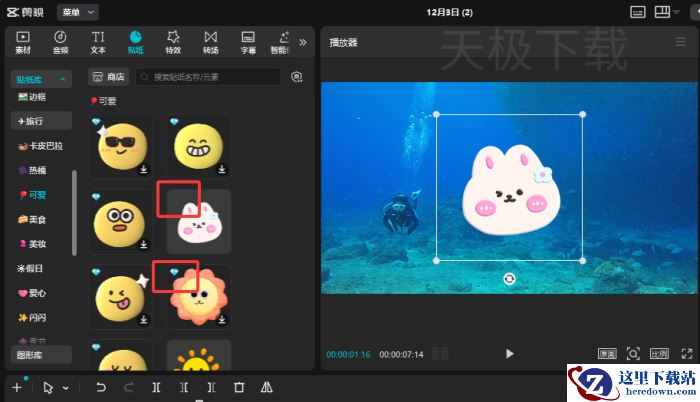This screenshot has width=700, height=402.
Task: Click the bottom-right corner handle of sticker
Action: 583,260
